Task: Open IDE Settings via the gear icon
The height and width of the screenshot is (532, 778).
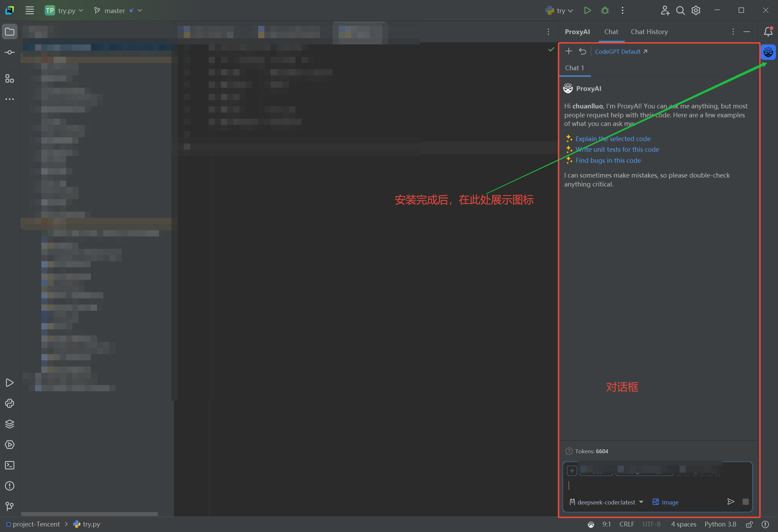Action: coord(696,10)
